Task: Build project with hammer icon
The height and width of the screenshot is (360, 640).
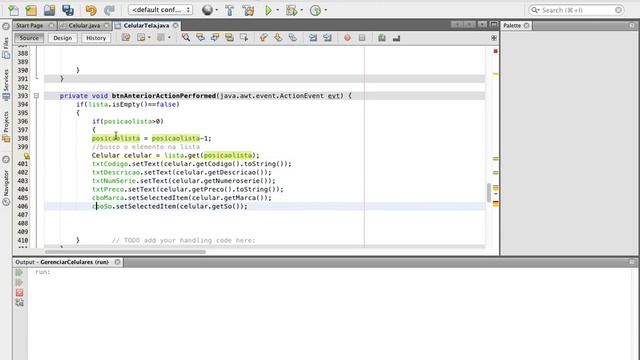Action: coord(229,10)
